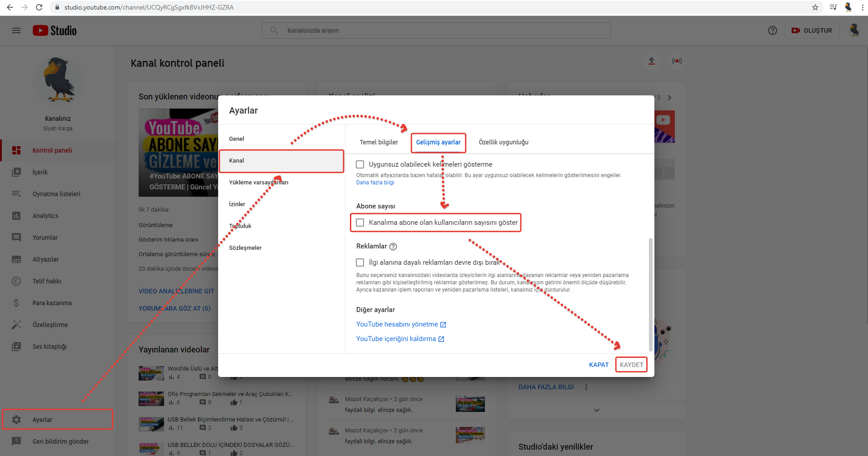Open Kontrol paneli dashboard icon in sidebar
This screenshot has width=868, height=456.
point(16,150)
